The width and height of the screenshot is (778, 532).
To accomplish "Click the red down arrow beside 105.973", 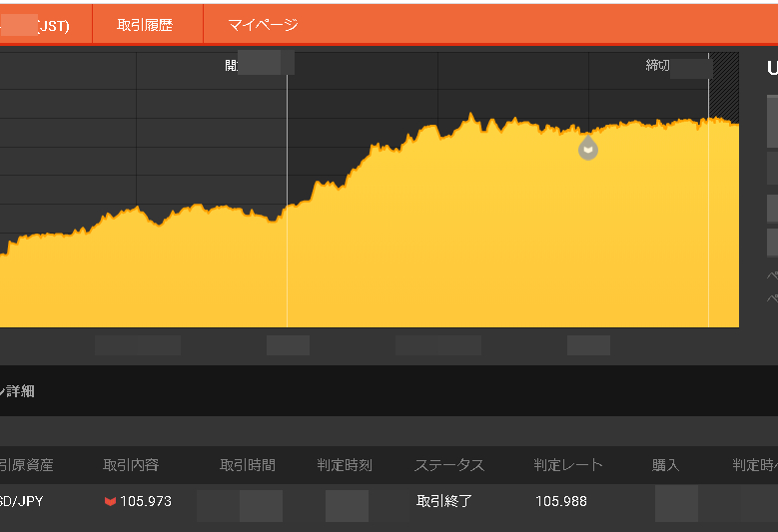I will click(x=110, y=502).
